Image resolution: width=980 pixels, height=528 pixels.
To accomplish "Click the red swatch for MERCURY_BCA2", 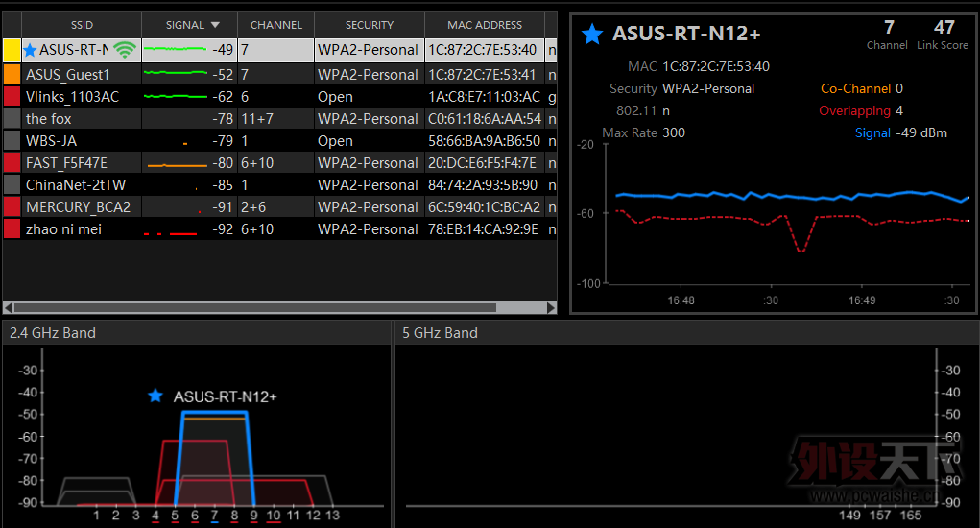I will (x=12, y=206).
